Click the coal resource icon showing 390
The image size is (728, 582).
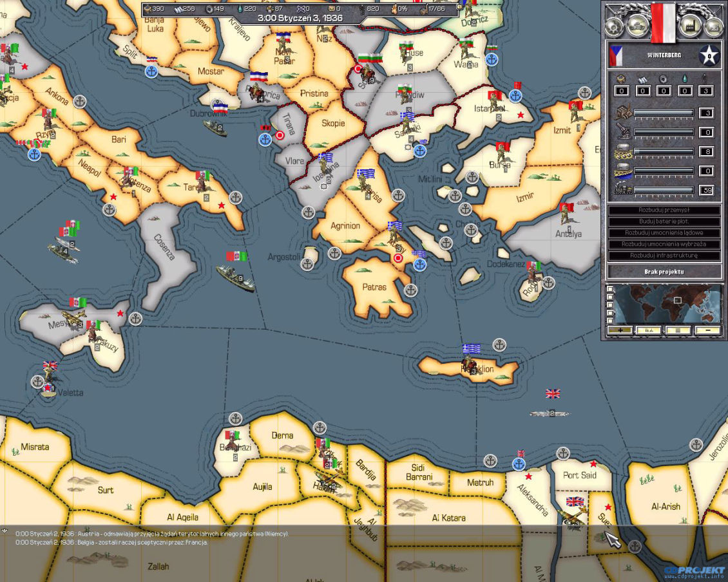[148, 8]
